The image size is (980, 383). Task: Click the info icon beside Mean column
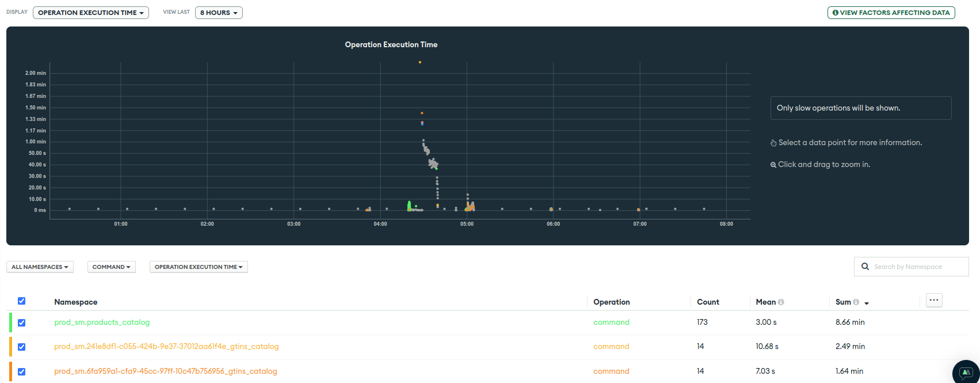tap(781, 302)
